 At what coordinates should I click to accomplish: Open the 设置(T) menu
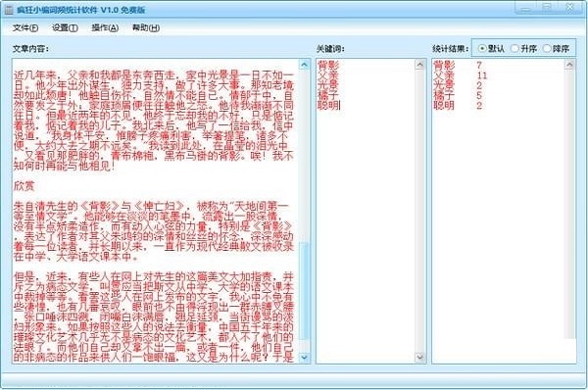(65, 27)
